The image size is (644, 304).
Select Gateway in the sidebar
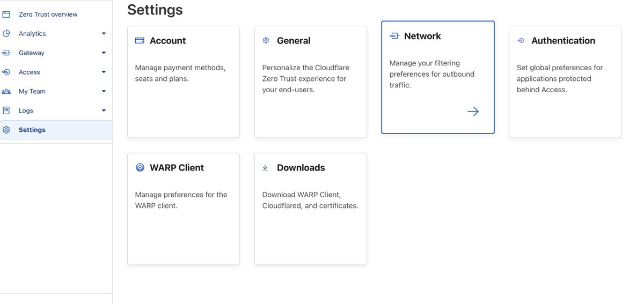(32, 53)
